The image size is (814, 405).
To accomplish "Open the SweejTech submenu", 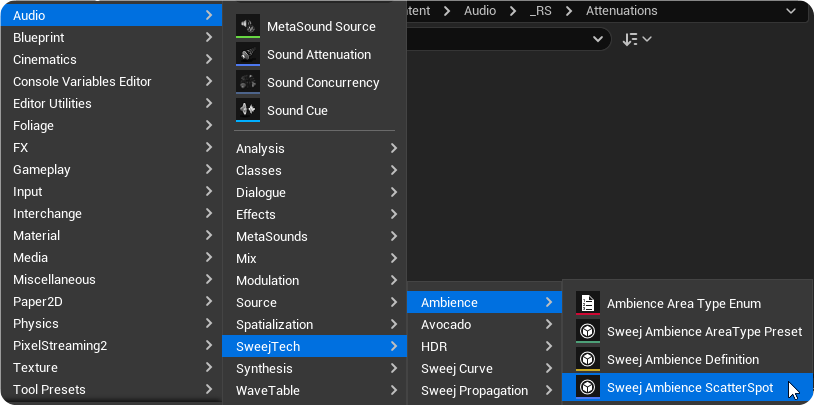I will (x=315, y=346).
